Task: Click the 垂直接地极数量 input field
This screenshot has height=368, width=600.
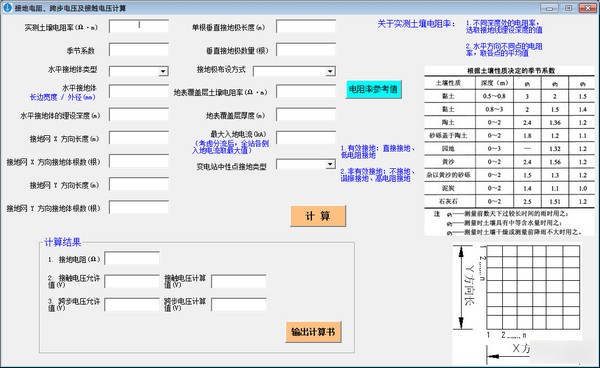Action: [x=306, y=50]
